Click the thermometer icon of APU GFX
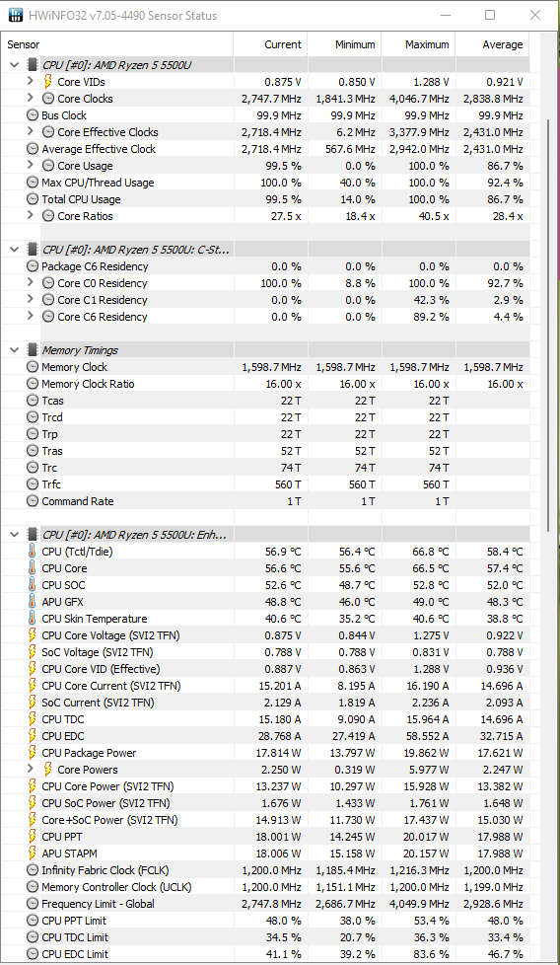Viewport: 560px width, 965px height. [32, 602]
